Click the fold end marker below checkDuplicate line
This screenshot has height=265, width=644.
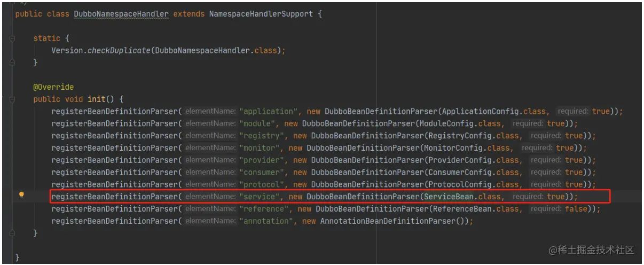12,63
